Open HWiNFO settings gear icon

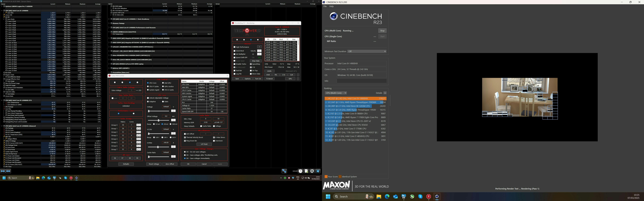coord(312,171)
